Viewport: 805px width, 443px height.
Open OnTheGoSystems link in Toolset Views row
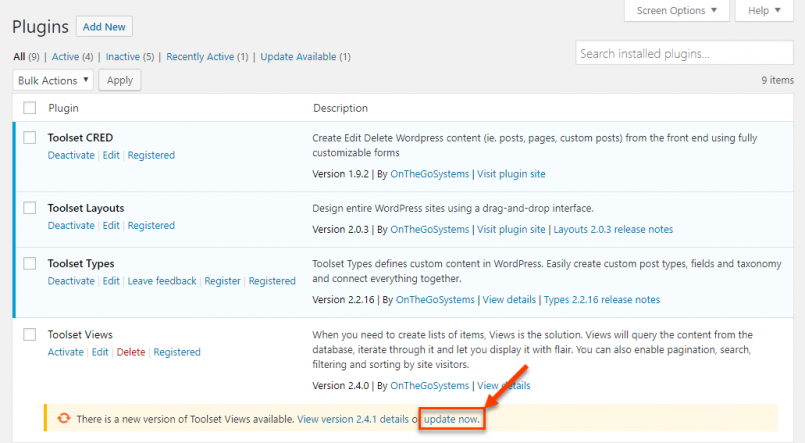pos(430,386)
